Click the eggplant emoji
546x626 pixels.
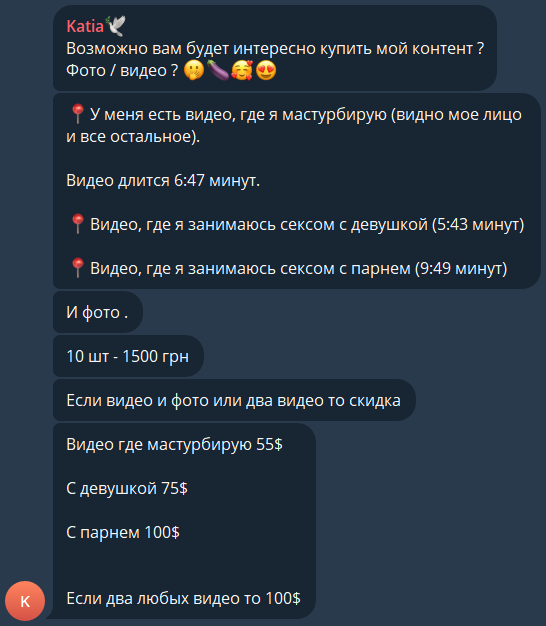(x=218, y=71)
